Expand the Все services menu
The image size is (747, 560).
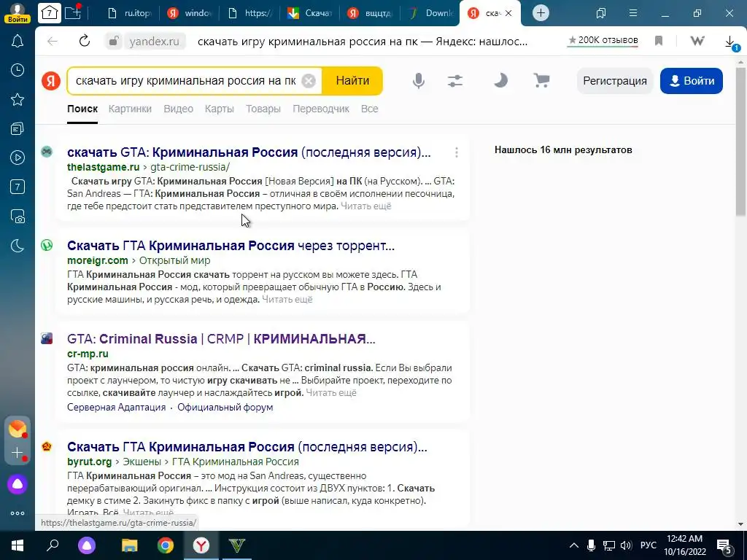tap(370, 109)
